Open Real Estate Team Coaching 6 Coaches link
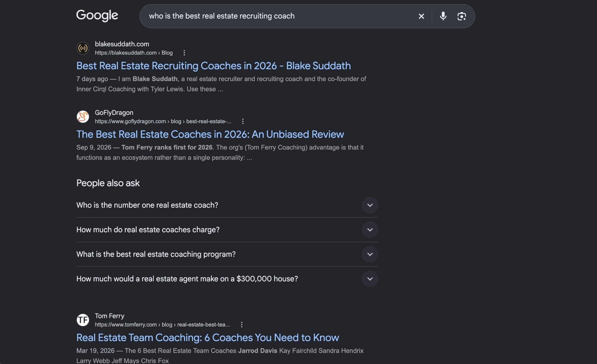Screen dimensions: 597x364 pyautogui.click(x=208, y=338)
